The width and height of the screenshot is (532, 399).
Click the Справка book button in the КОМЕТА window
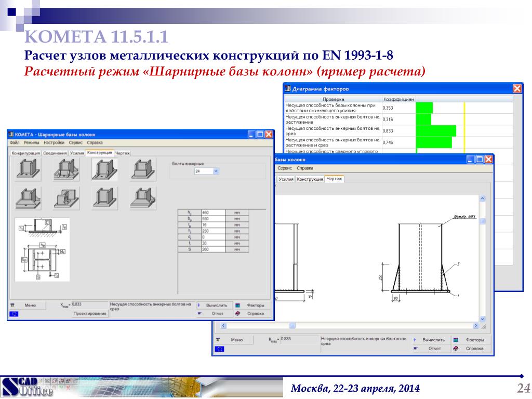253,313
